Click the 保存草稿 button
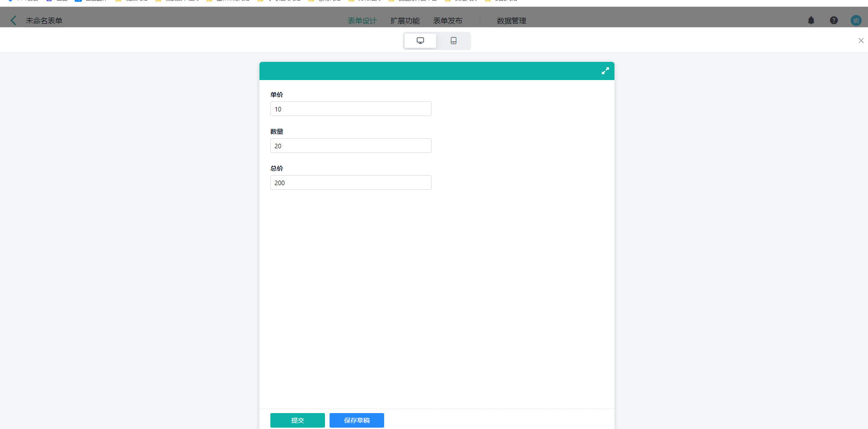 [357, 420]
